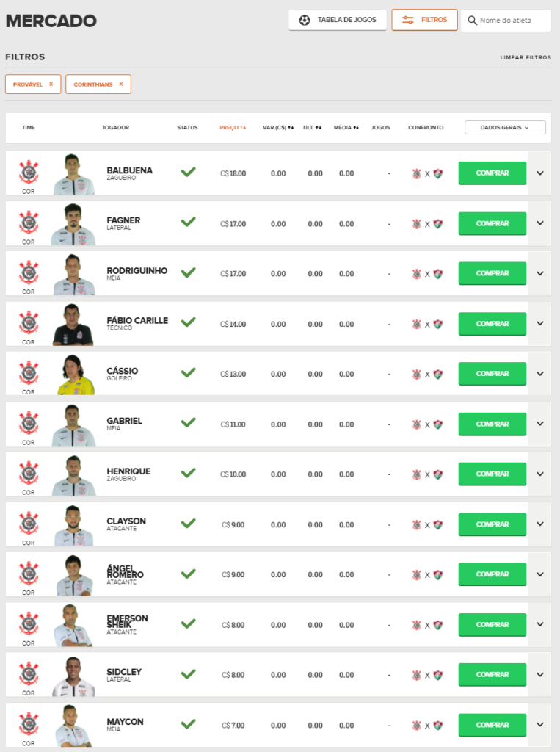560x752 pixels.
Task: Sort by the Ult. column header
Action: pyautogui.click(x=313, y=128)
